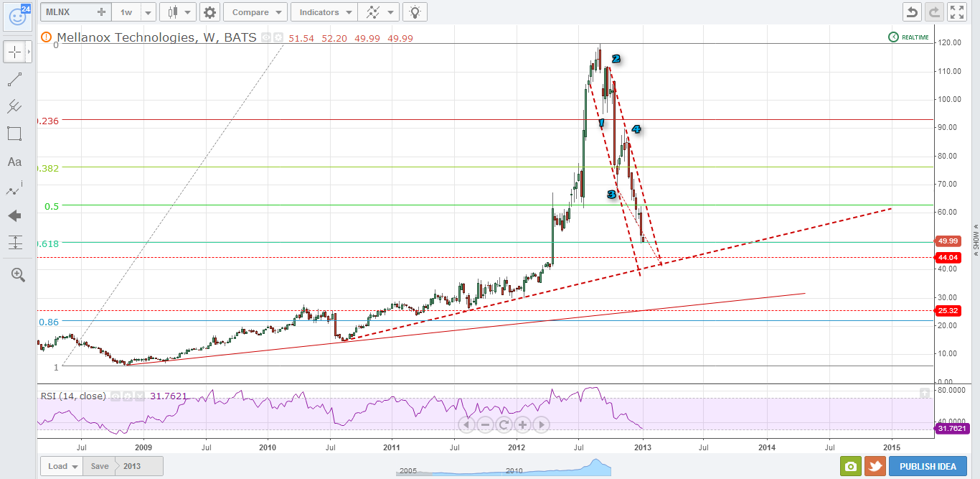Click the plus icon in the MLNX symbol box

(x=101, y=12)
